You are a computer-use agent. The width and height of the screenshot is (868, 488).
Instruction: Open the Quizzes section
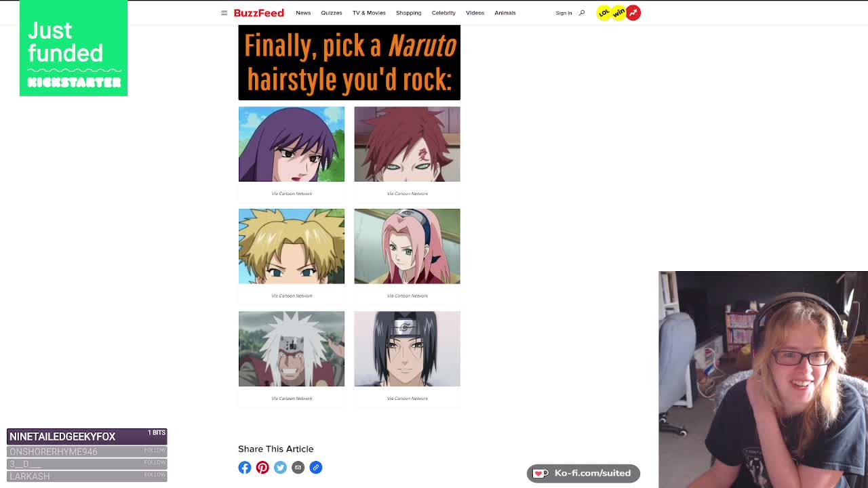point(332,13)
